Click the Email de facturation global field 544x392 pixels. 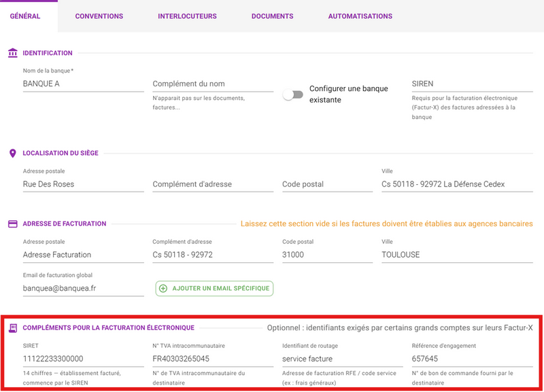(83, 288)
